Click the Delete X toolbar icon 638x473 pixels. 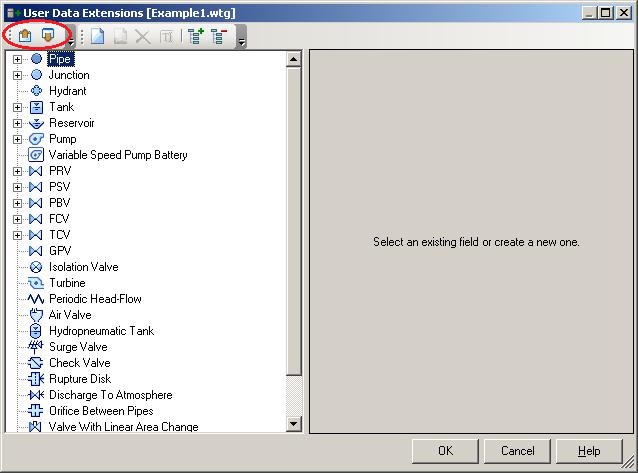(142, 37)
